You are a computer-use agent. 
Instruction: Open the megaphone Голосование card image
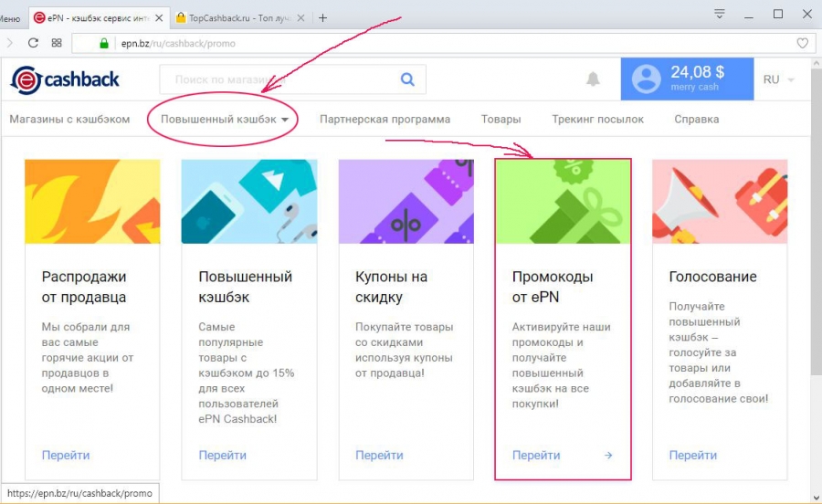(x=720, y=201)
